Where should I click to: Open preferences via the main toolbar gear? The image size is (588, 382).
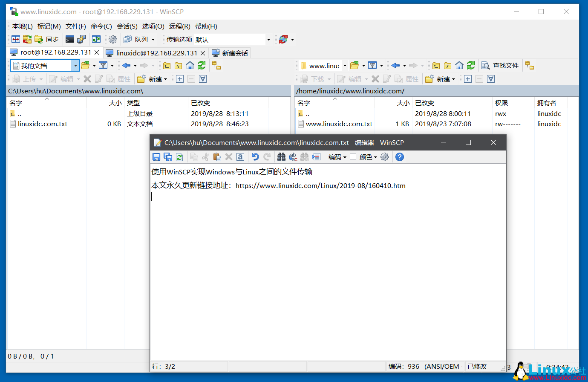113,39
